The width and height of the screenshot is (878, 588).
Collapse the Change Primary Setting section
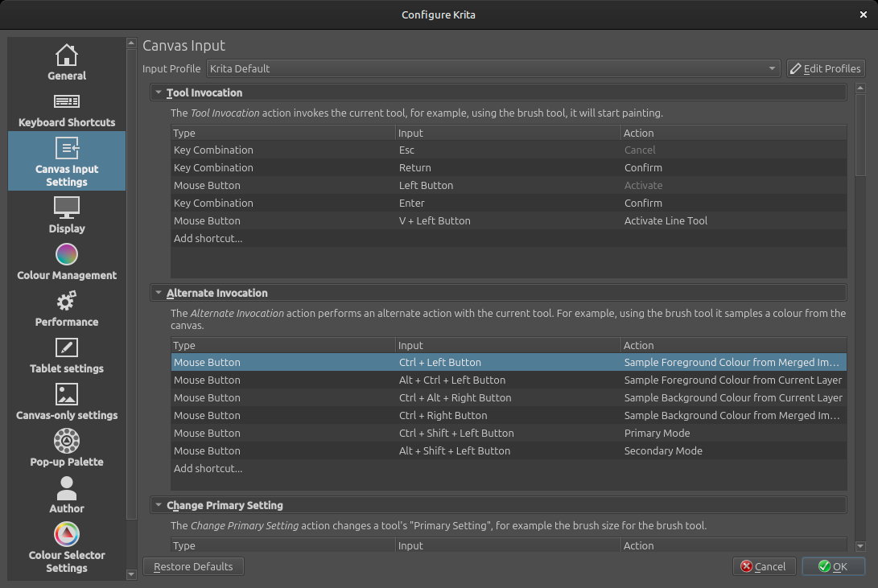159,505
